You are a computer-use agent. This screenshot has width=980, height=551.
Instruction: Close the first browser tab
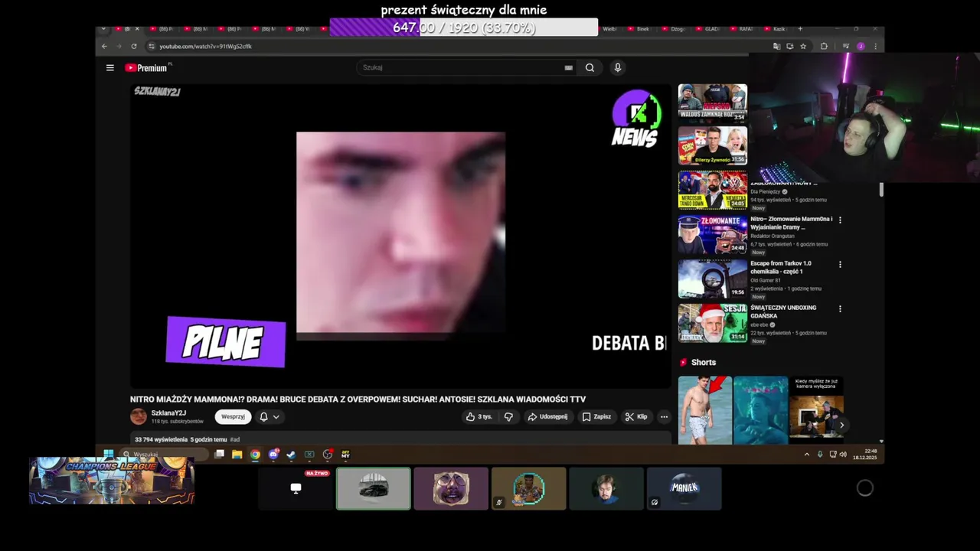click(137, 29)
